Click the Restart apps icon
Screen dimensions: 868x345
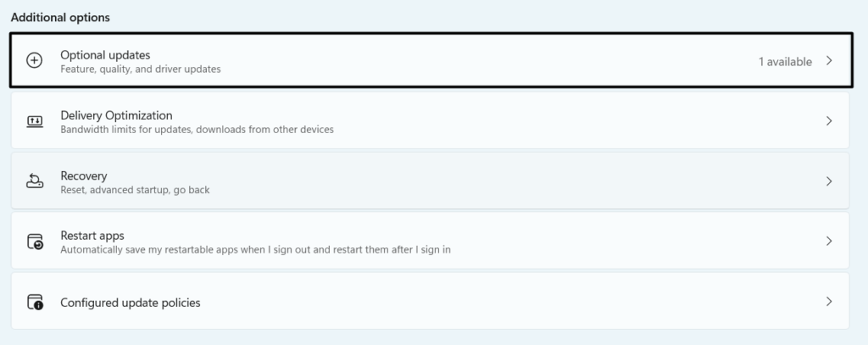click(x=35, y=242)
